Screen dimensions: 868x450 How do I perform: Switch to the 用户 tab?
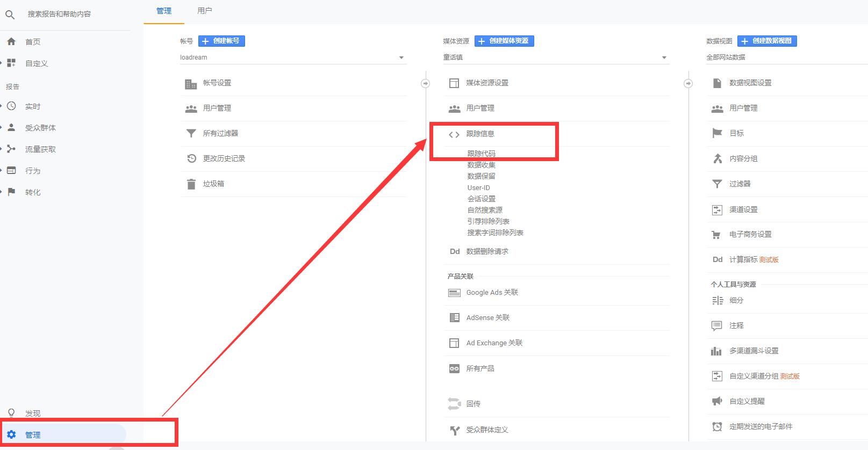click(x=204, y=11)
